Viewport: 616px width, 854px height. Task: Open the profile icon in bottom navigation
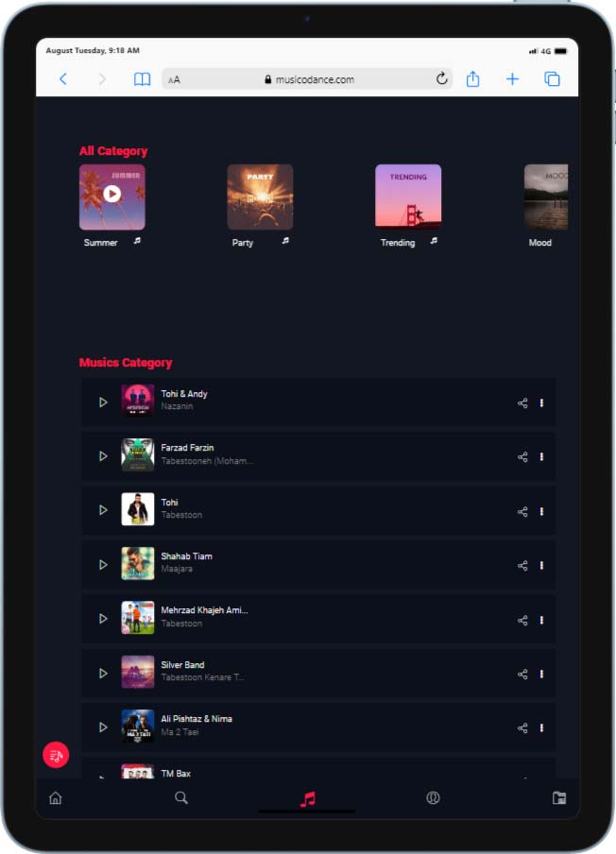[x=433, y=798]
